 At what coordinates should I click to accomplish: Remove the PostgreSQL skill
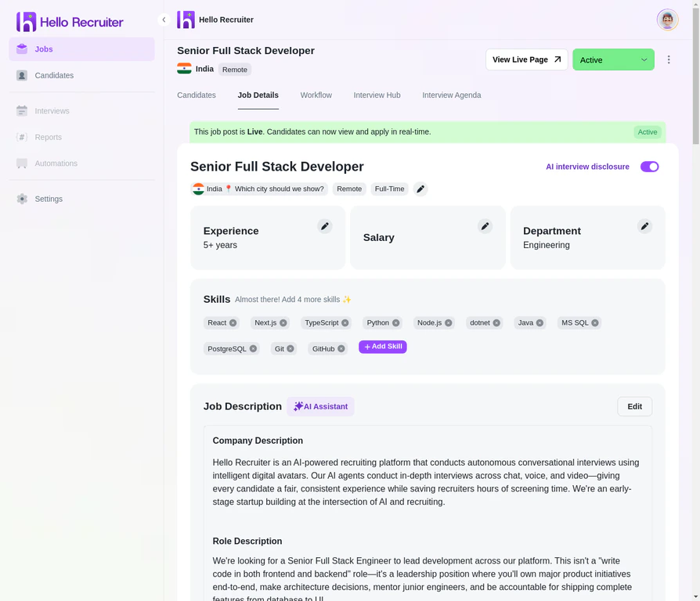(x=253, y=348)
